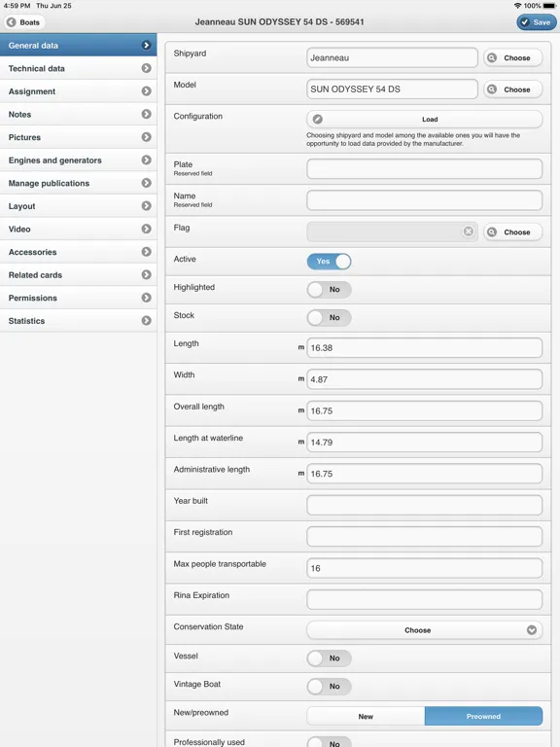Edit the Administrative length field
The image size is (560, 747).
(424, 474)
